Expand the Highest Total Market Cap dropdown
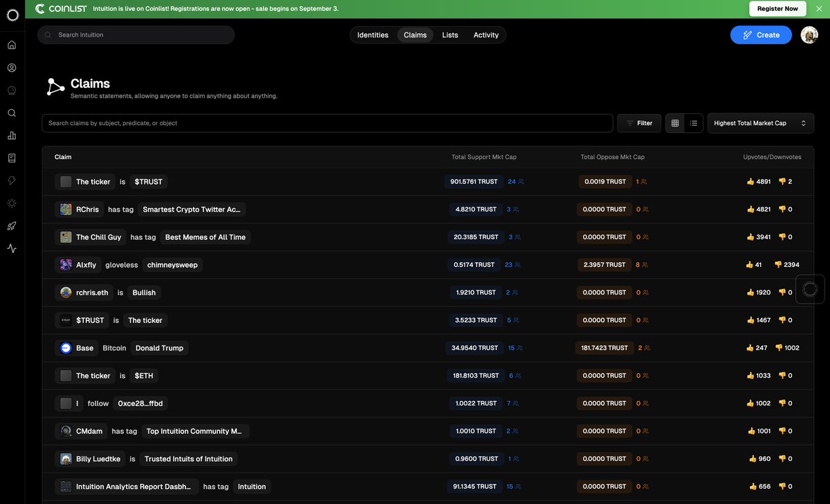Image resolution: width=830 pixels, height=504 pixels. click(x=760, y=123)
